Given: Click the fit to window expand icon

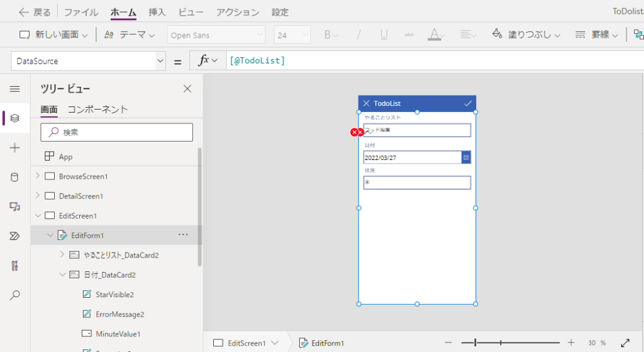Looking at the screenshot, I should click(625, 343).
